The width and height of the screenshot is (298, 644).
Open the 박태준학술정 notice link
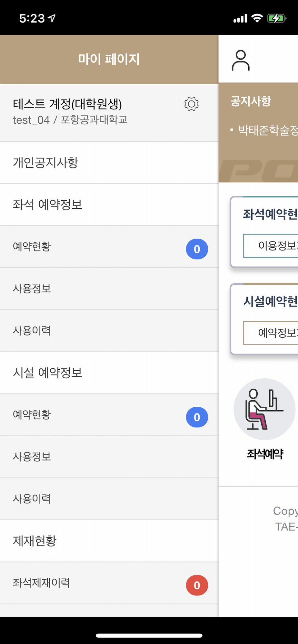(x=268, y=130)
